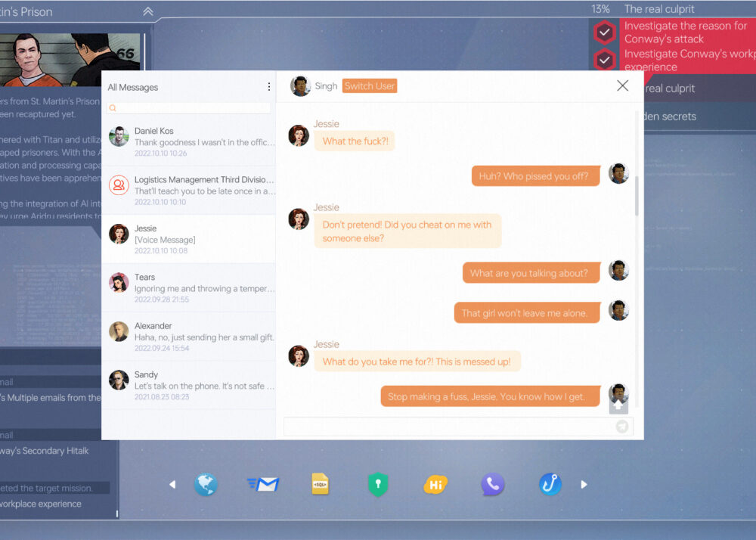Open the green shield keyhole tool
Viewport: 756px width, 540px height.
[x=378, y=484]
